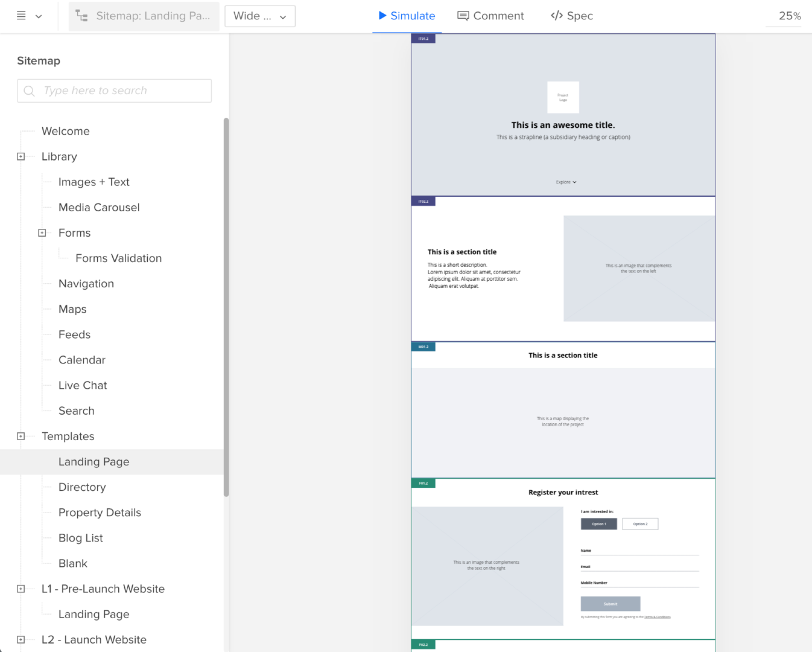812x652 pixels.
Task: Select Option 2 in the interest form
Action: click(x=640, y=524)
